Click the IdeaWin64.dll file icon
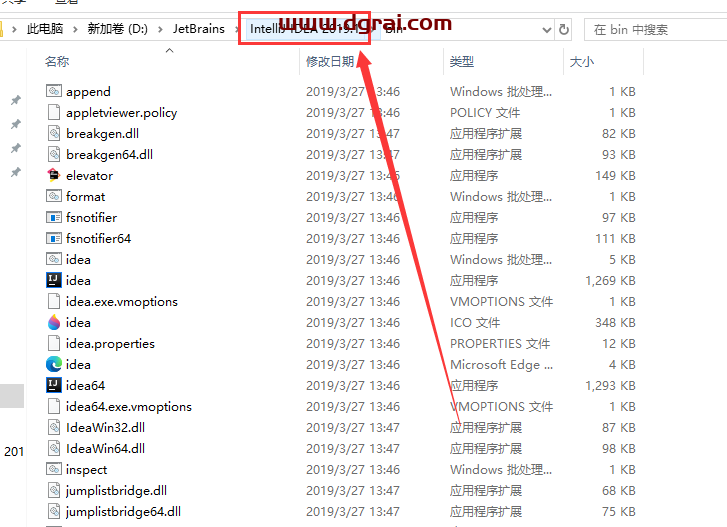This screenshot has width=727, height=527. tap(54, 448)
